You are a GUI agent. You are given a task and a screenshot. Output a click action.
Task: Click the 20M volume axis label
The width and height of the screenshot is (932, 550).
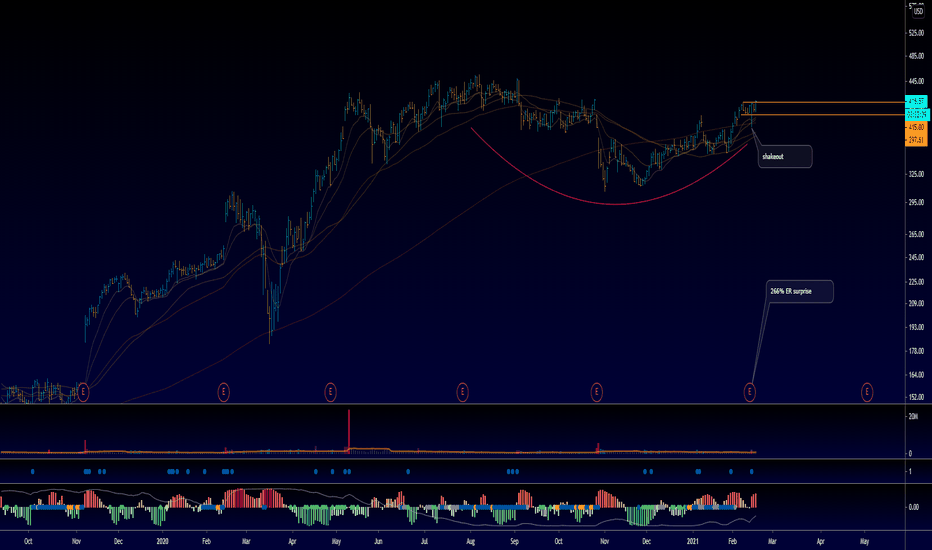[x=913, y=416]
